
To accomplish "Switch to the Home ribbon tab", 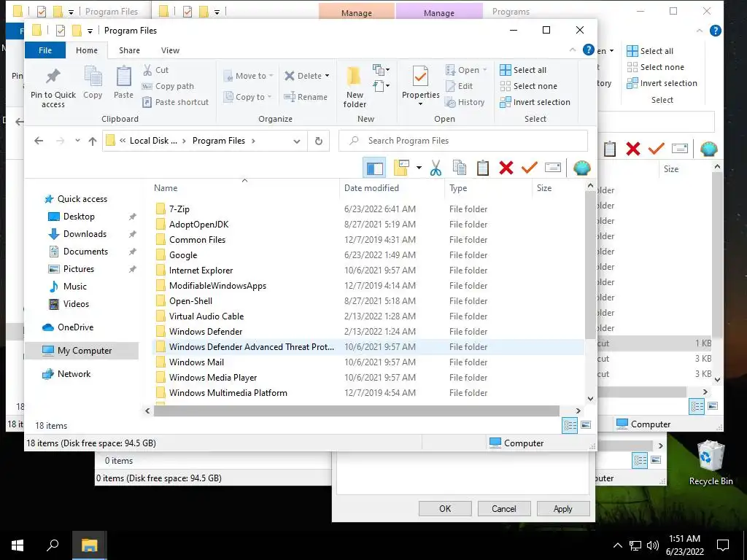I will pos(87,50).
